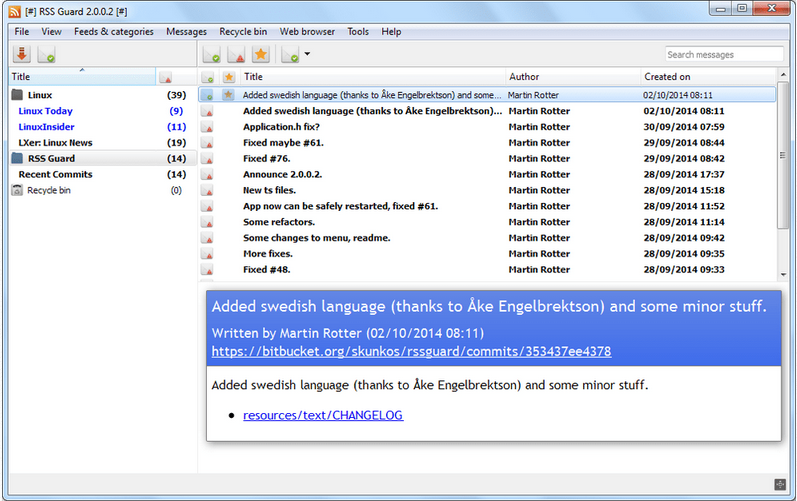Click the RSS Guard category folder icon
Viewport: 797px width, 501px height.
point(17,158)
